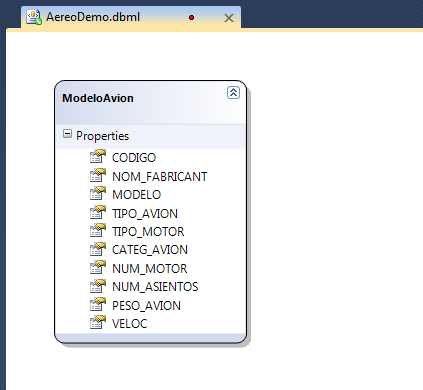Collapse the Properties section minus box
423x390 pixels.
coord(67,134)
